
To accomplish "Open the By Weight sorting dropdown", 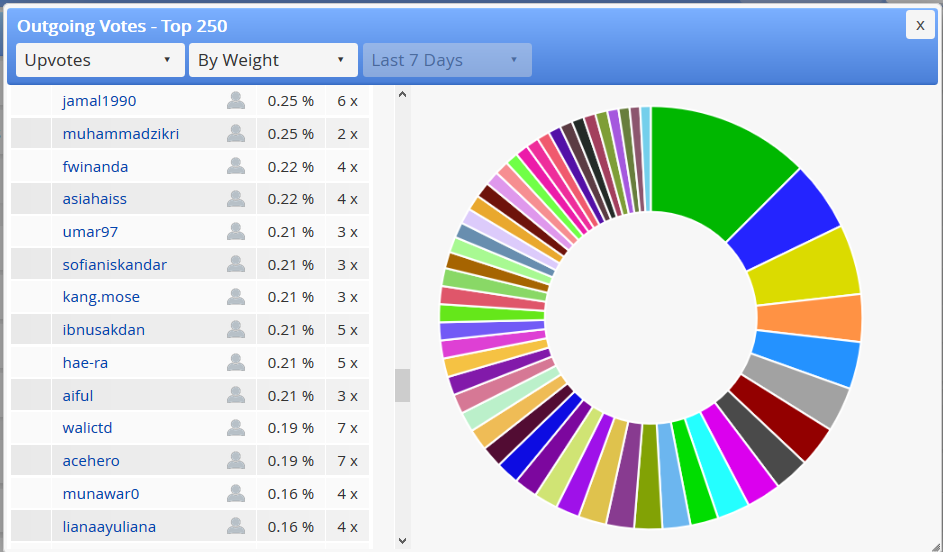I will point(273,60).
